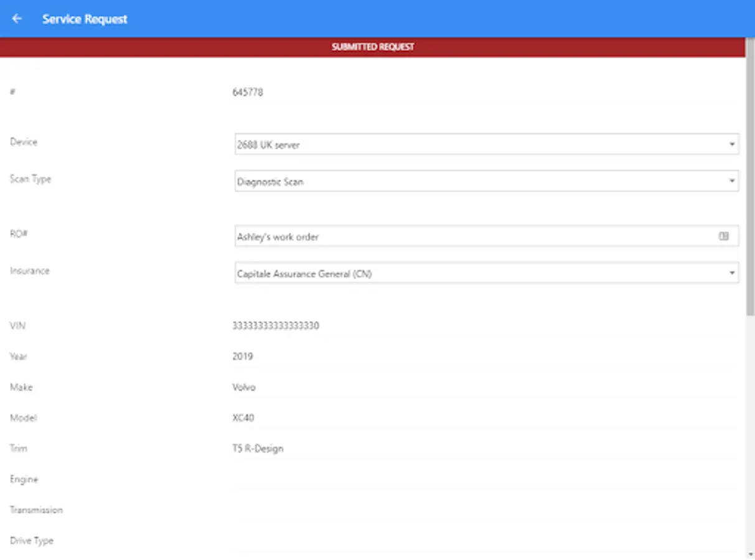Open the Scan Type dropdown

point(487,182)
